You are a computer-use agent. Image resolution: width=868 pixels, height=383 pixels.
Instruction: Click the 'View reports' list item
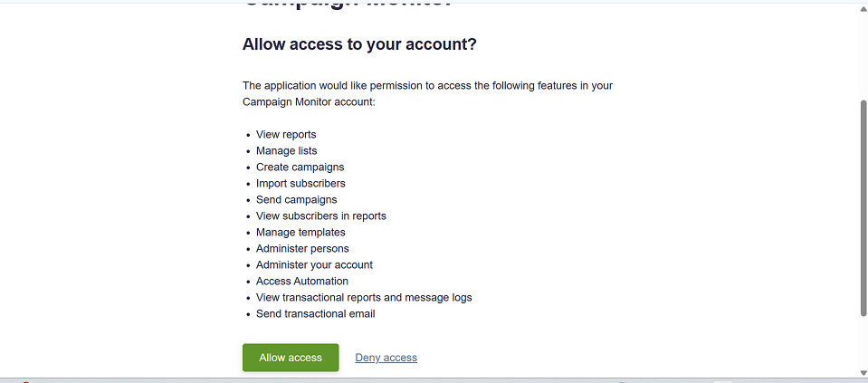pos(286,135)
